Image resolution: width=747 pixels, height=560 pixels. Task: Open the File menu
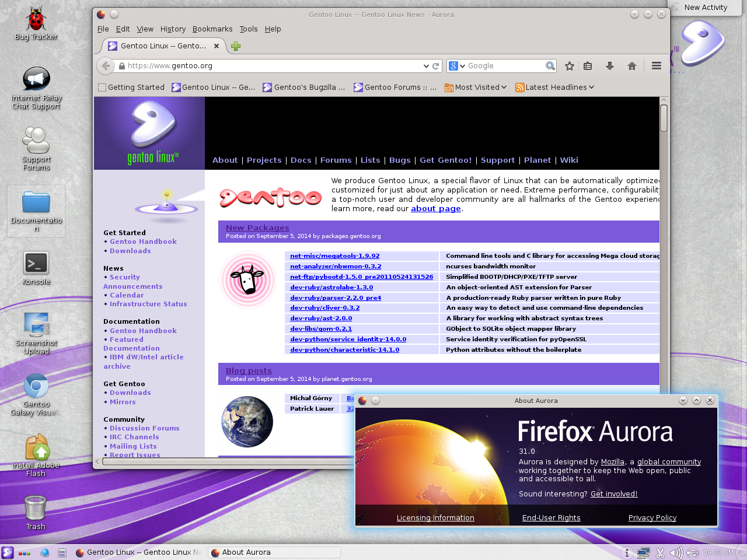pos(103,29)
